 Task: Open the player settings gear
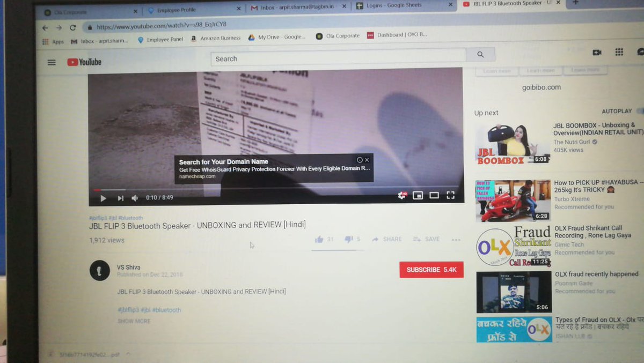point(402,196)
